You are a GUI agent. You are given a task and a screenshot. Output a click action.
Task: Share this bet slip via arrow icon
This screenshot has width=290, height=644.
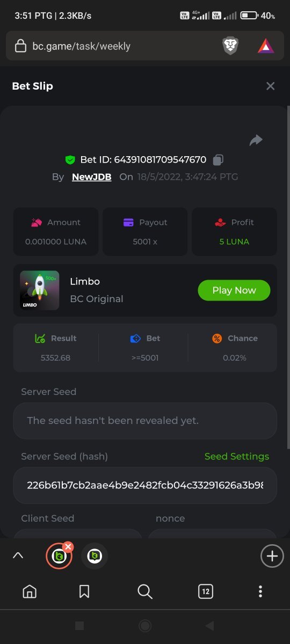point(256,140)
